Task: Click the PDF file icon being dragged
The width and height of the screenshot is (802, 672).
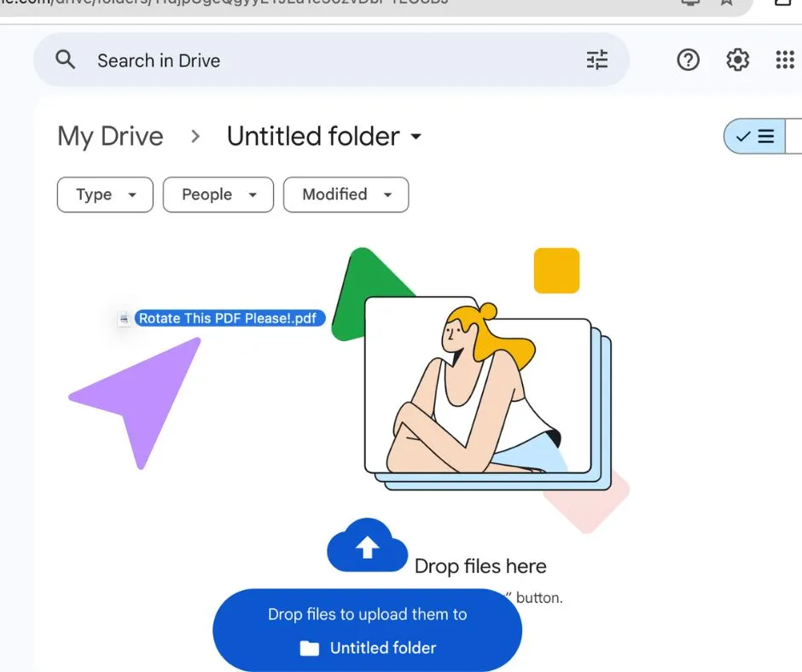Action: (124, 318)
